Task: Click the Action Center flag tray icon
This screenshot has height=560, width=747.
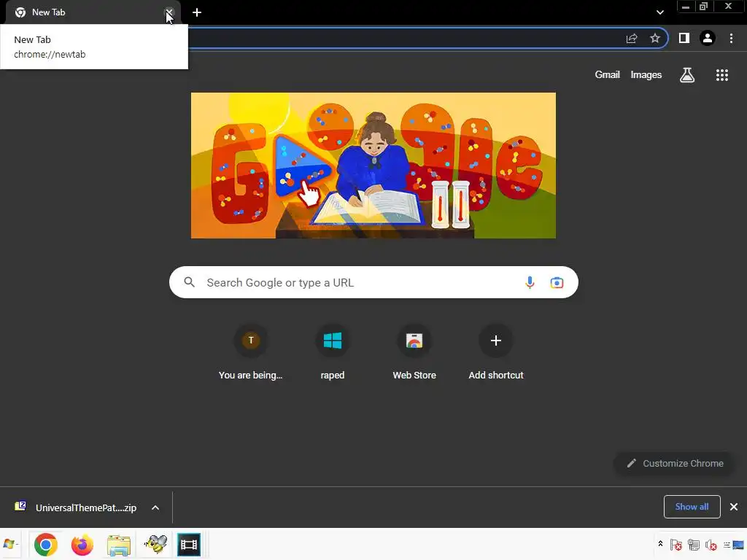Action: pyautogui.click(x=676, y=545)
